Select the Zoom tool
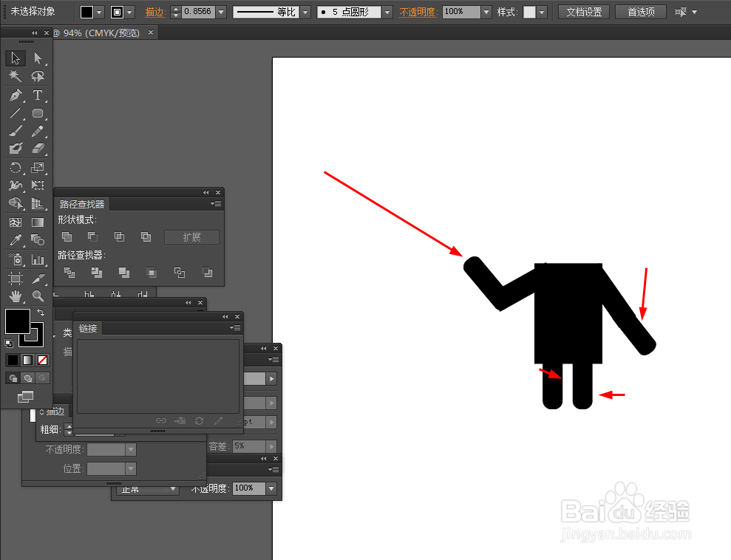 tap(38, 296)
